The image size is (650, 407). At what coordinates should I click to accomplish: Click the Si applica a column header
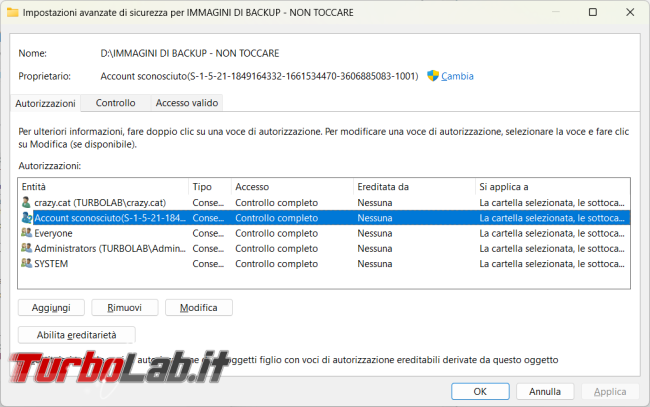point(553,187)
